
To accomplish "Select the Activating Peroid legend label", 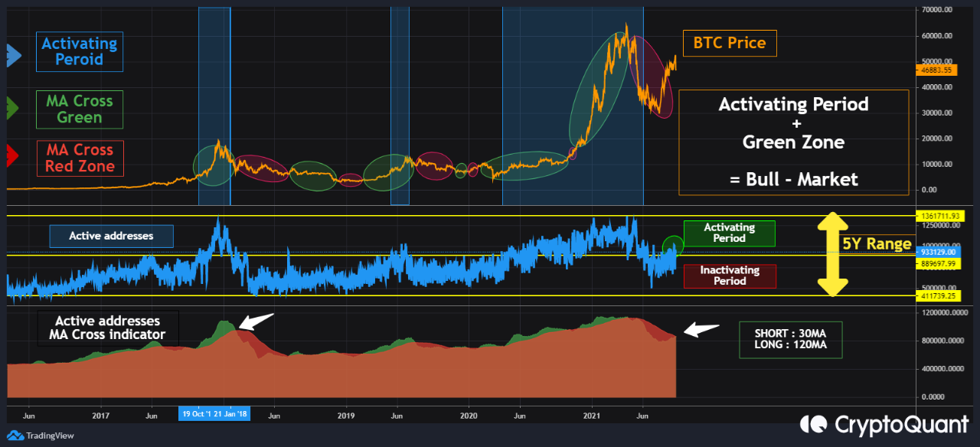I will 80,52.
